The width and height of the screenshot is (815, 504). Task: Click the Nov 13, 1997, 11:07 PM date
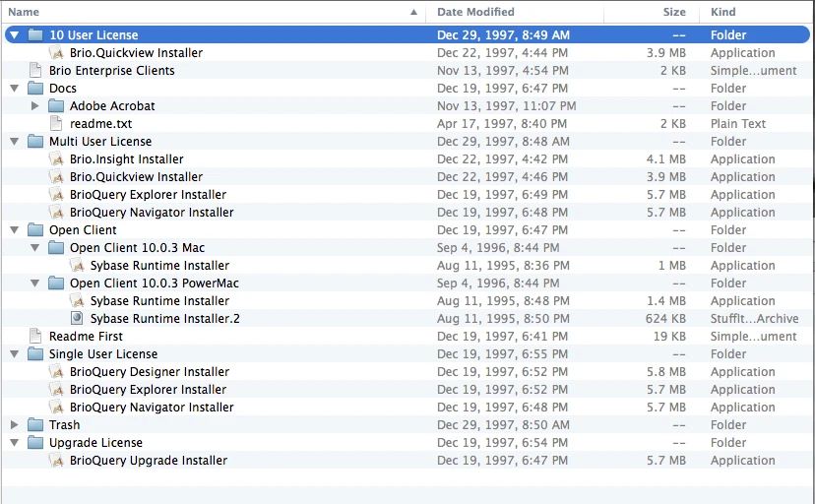coord(506,106)
